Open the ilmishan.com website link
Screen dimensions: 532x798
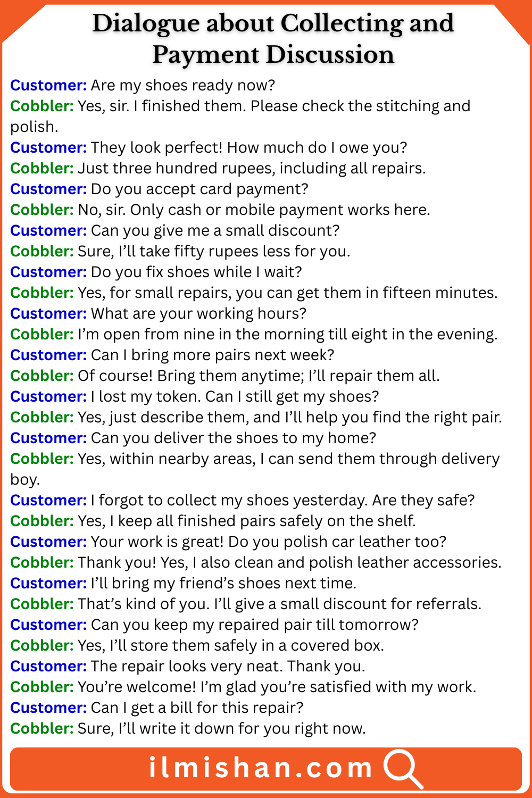click(x=261, y=768)
